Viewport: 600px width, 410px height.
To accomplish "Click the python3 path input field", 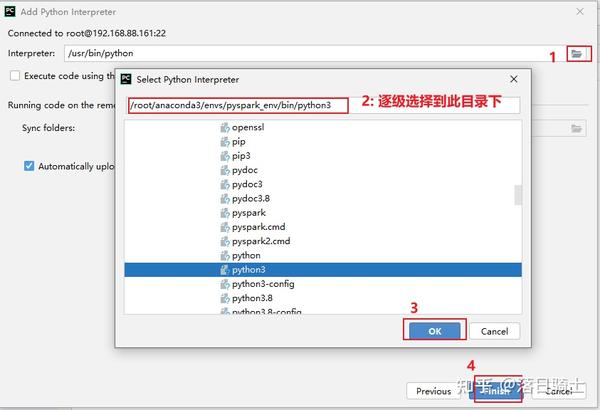I will coord(324,105).
